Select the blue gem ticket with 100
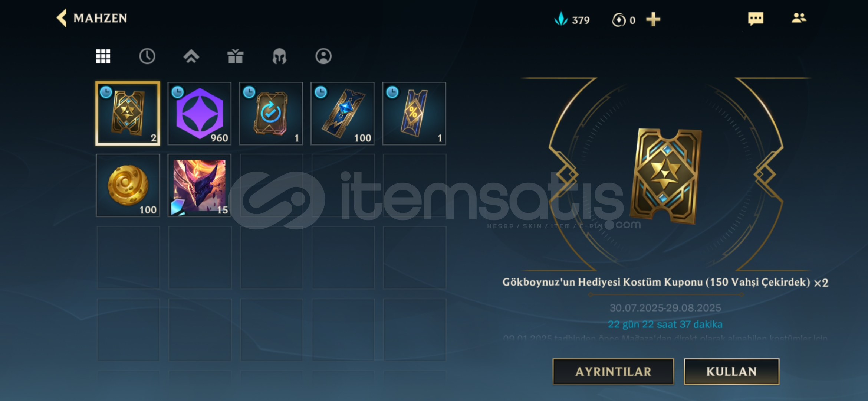 pos(343,113)
